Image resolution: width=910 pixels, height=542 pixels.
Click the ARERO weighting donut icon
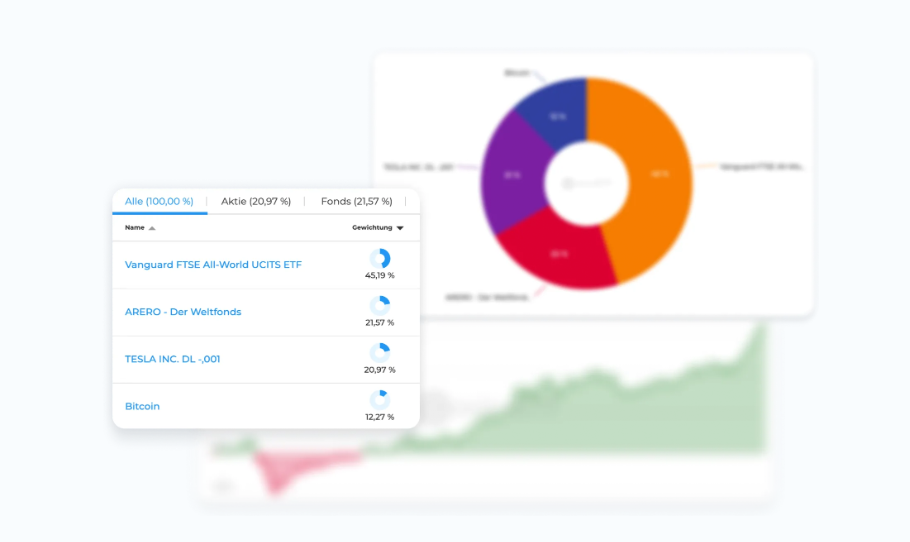pos(380,306)
